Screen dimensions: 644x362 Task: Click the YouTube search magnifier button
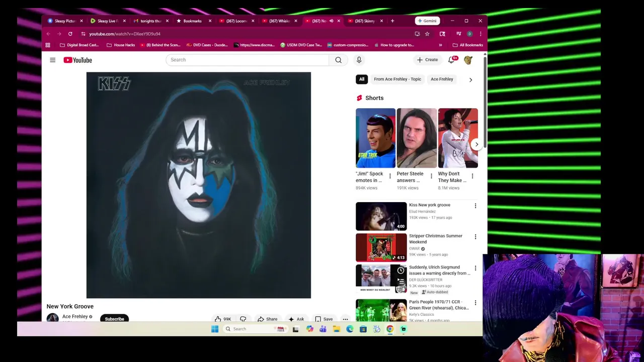[x=339, y=60]
